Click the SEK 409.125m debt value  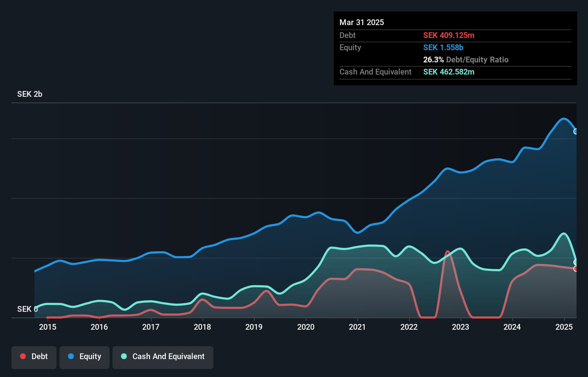[x=449, y=35]
